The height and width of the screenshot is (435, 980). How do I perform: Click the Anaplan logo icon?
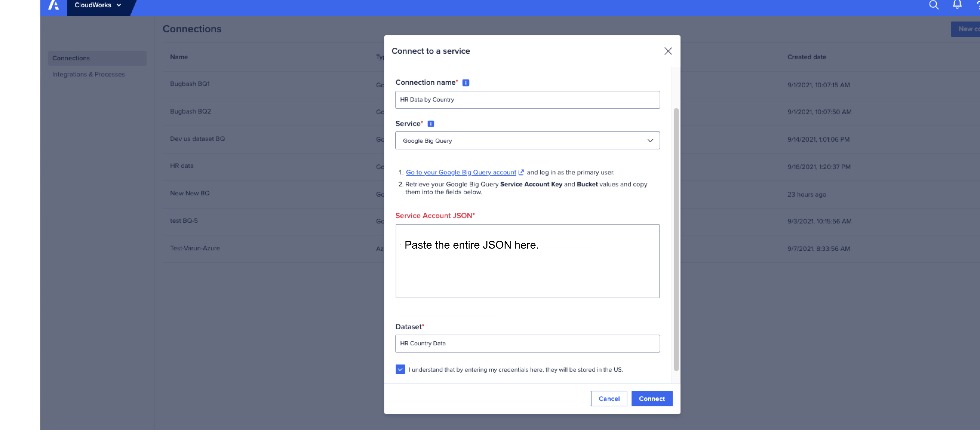click(x=54, y=5)
